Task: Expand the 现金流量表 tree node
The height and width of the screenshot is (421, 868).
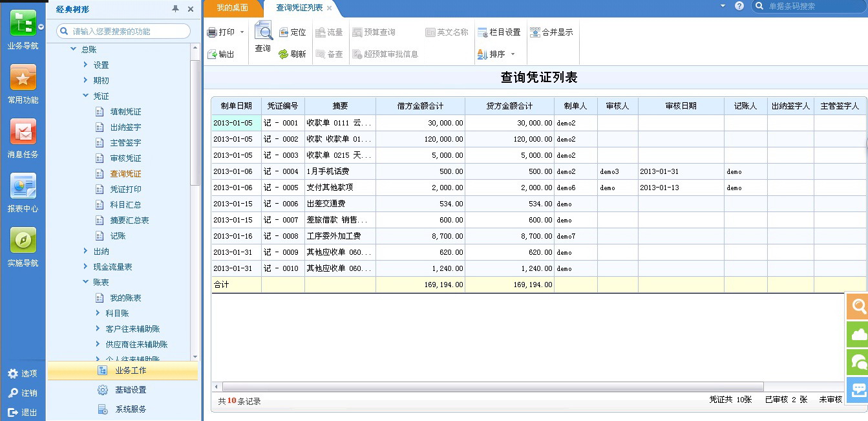Action: (x=86, y=266)
